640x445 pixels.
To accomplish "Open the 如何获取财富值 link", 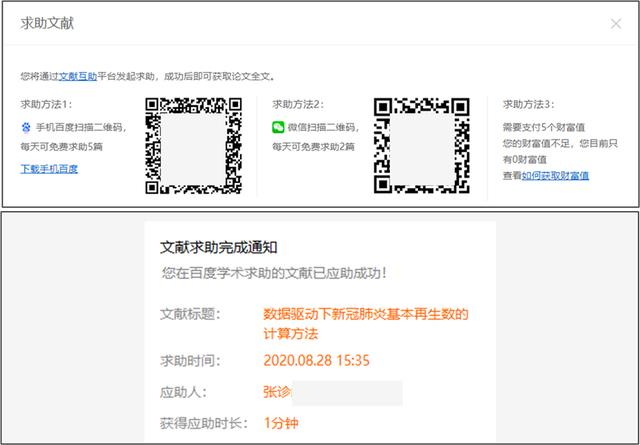I will [555, 175].
